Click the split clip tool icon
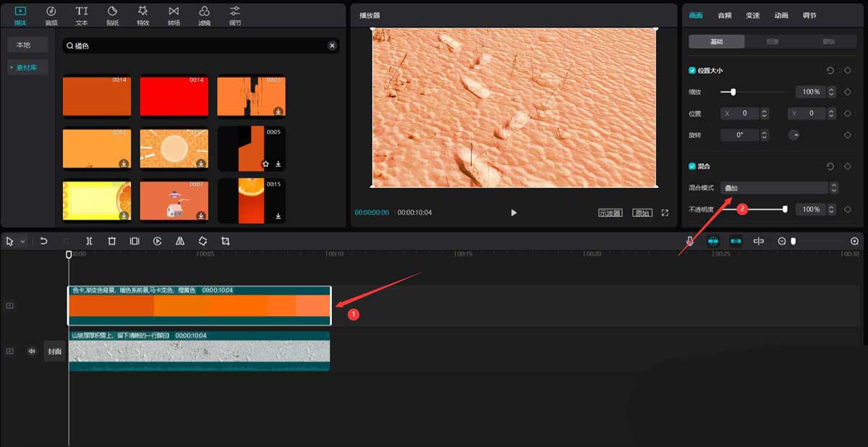 89,240
